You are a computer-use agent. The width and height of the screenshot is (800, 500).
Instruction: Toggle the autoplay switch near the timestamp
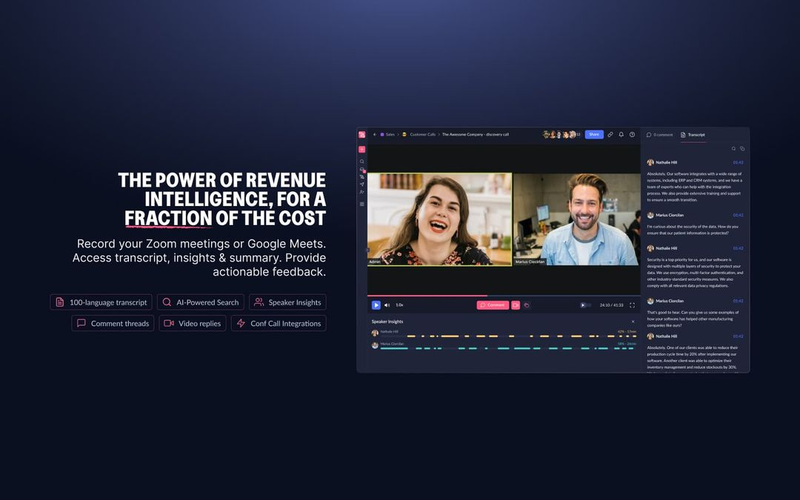click(x=585, y=305)
